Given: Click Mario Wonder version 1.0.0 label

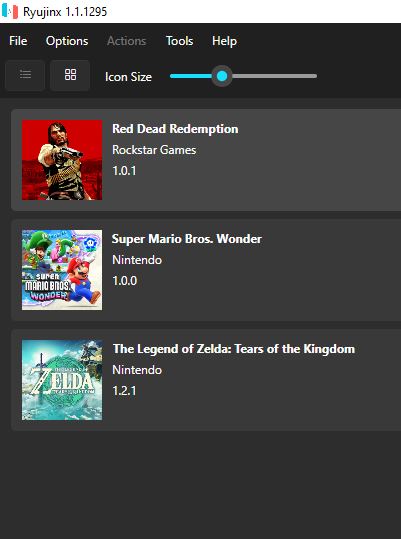Looking at the screenshot, I should click(x=125, y=281).
